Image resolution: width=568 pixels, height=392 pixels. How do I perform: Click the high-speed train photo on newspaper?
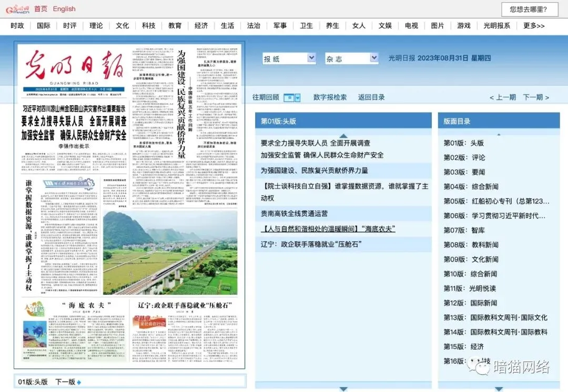pyautogui.click(x=170, y=253)
